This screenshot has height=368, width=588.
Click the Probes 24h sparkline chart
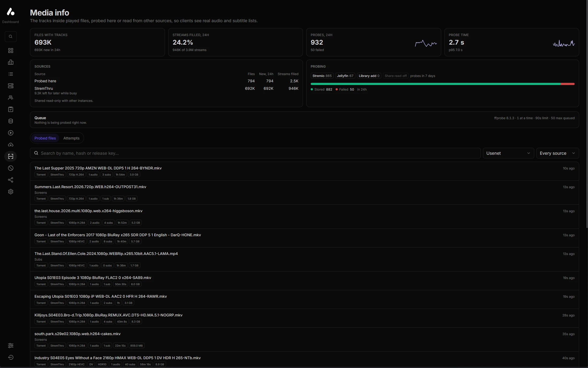426,43
